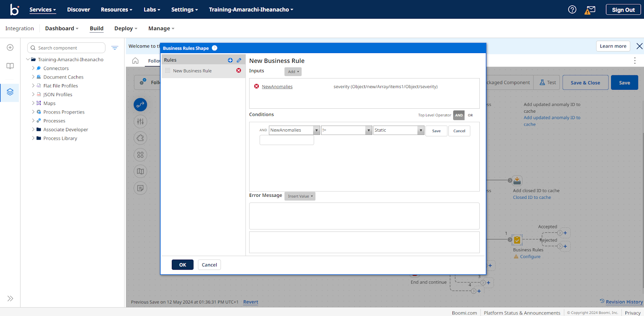
Task: Open the Manage menu
Action: [161, 28]
